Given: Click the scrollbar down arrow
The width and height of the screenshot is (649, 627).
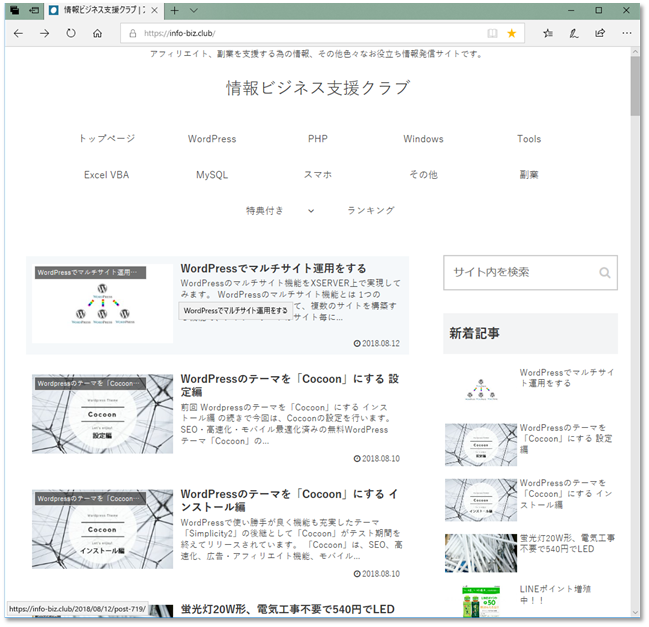Looking at the screenshot, I should (635, 613).
